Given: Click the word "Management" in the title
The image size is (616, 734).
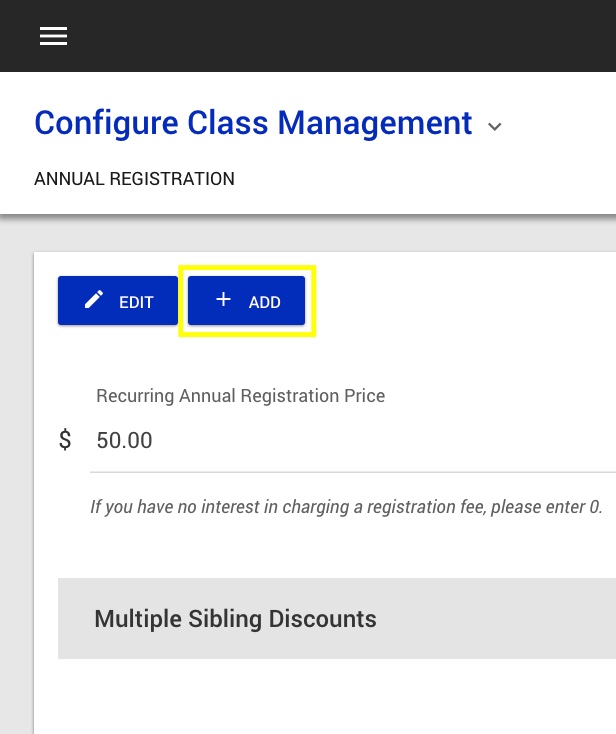Looking at the screenshot, I should coord(375,123).
